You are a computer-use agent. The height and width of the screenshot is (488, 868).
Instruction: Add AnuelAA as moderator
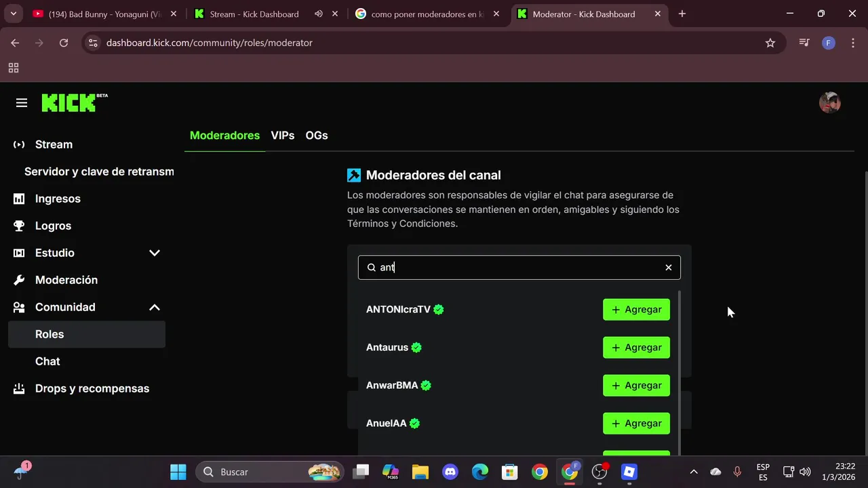[636, 424]
